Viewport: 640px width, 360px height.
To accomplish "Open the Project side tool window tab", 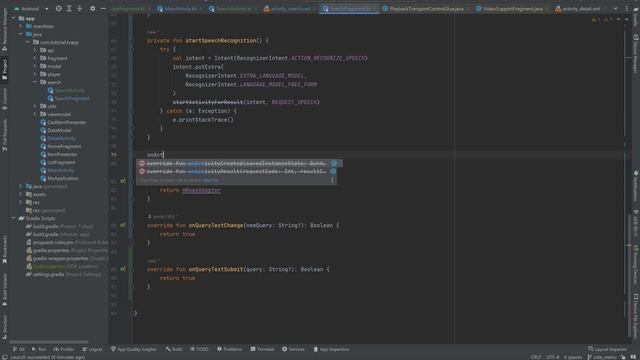I will (x=4, y=69).
